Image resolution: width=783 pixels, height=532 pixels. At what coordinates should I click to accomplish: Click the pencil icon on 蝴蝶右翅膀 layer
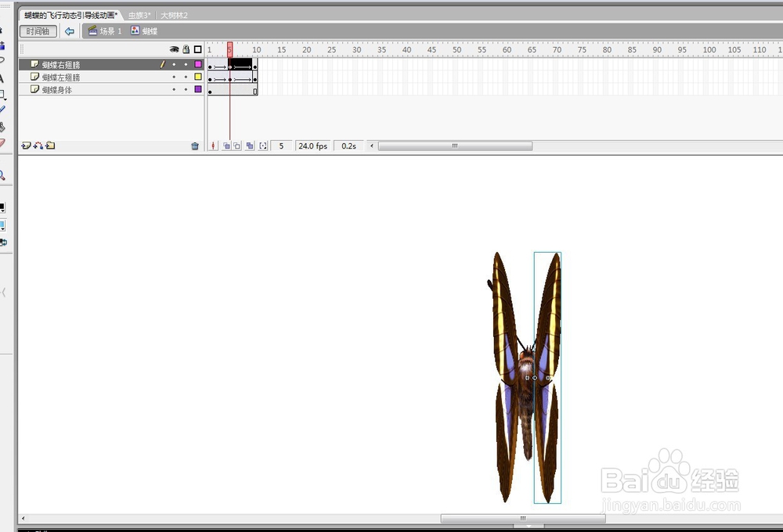pos(162,64)
